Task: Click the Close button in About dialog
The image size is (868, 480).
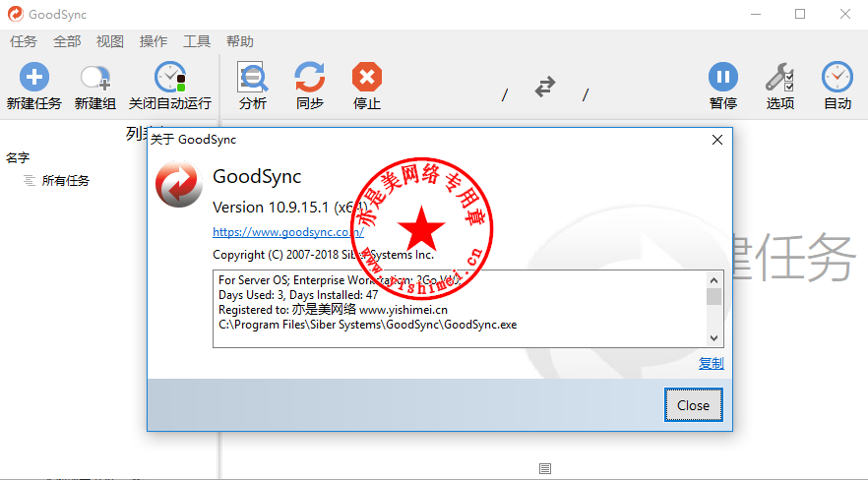Action: [693, 405]
